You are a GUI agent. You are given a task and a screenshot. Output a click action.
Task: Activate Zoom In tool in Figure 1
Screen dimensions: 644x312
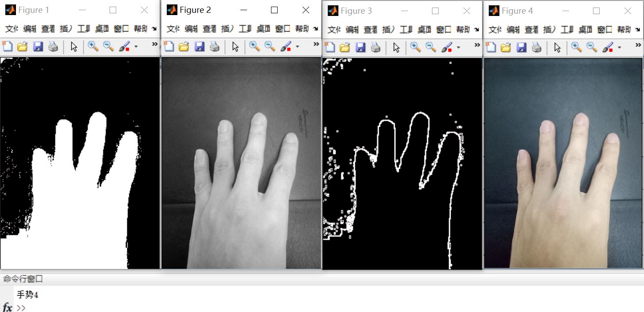point(93,46)
